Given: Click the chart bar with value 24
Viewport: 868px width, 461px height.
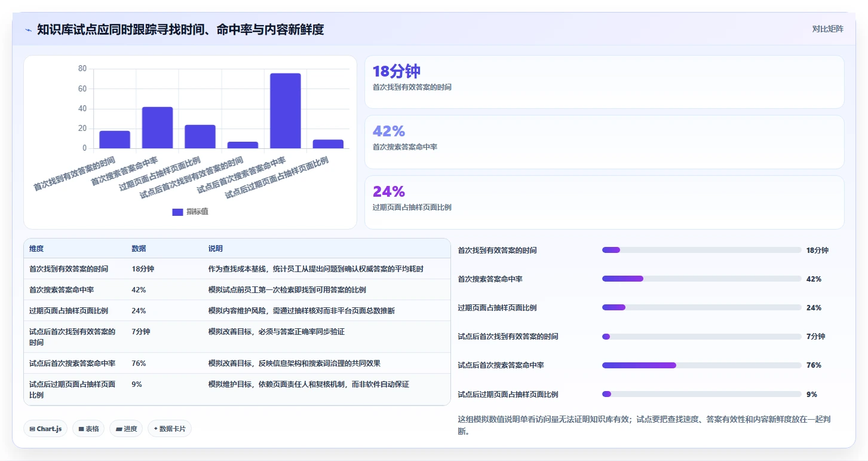Looking at the screenshot, I should (x=200, y=136).
